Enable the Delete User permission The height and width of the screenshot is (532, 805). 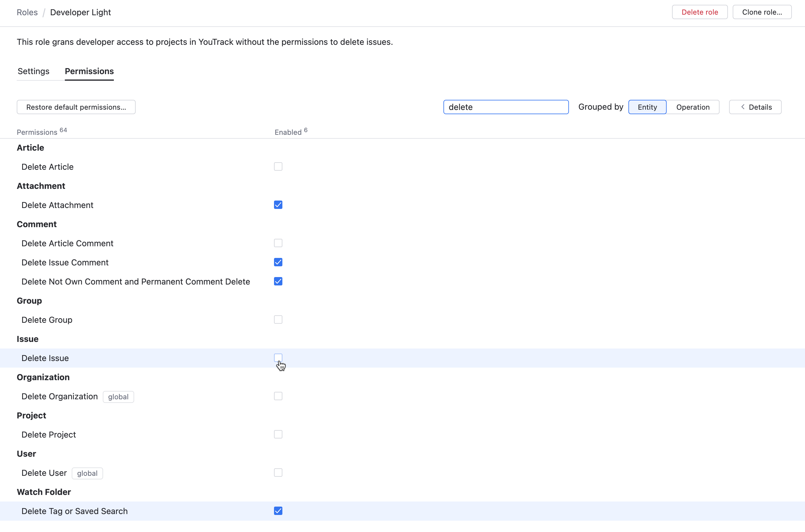(x=278, y=472)
